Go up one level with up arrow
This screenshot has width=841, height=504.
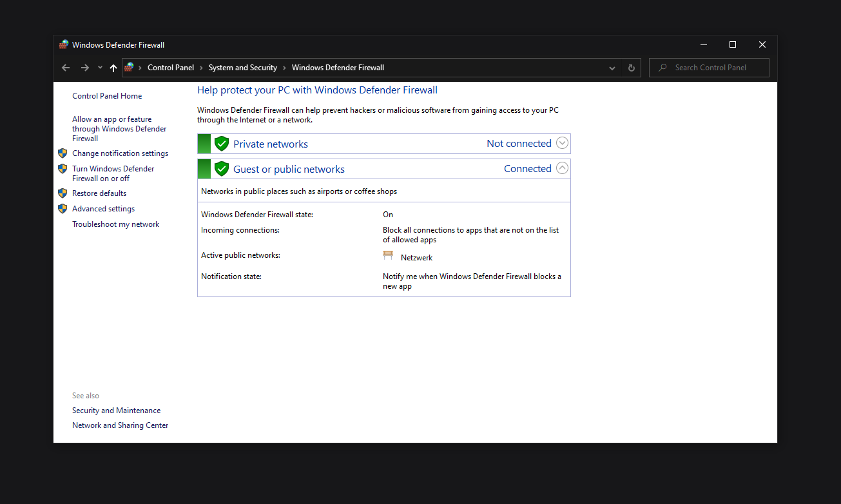click(113, 68)
